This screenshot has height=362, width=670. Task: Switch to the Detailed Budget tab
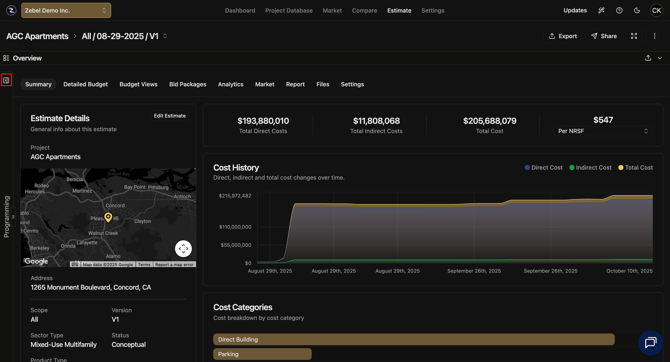coord(85,84)
